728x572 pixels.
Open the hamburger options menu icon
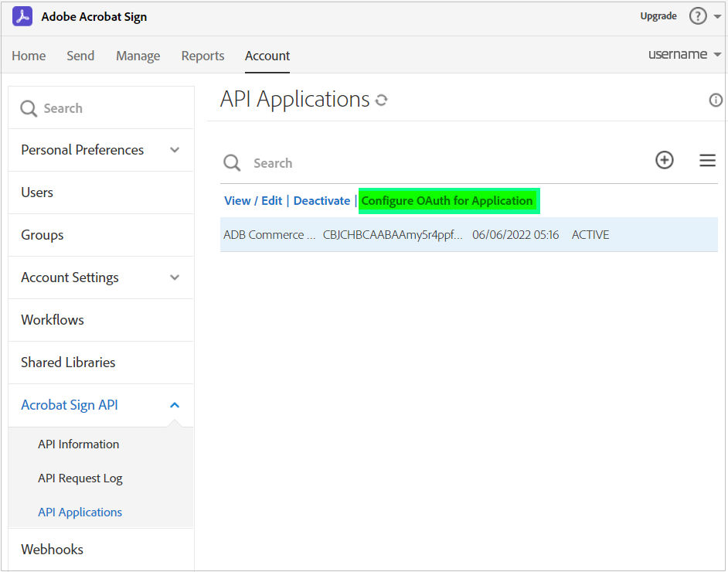(x=707, y=161)
